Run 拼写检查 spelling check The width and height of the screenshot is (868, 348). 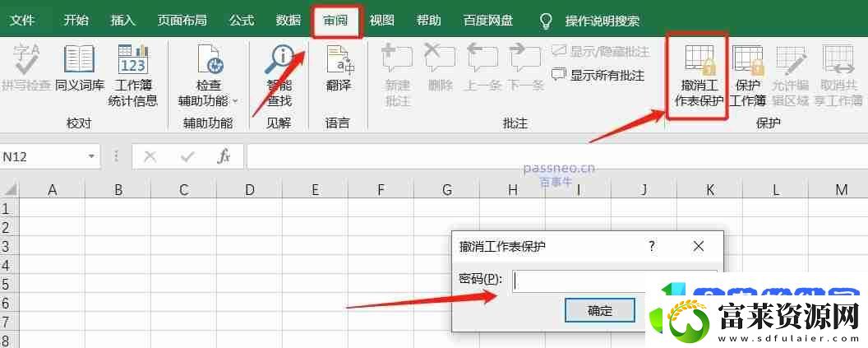(25, 67)
